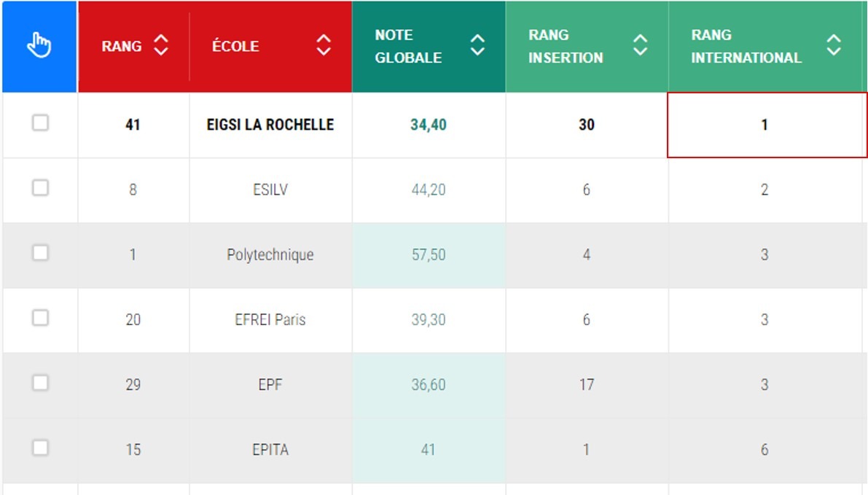Check the EIGSI La Rochelle checkbox

tap(40, 123)
